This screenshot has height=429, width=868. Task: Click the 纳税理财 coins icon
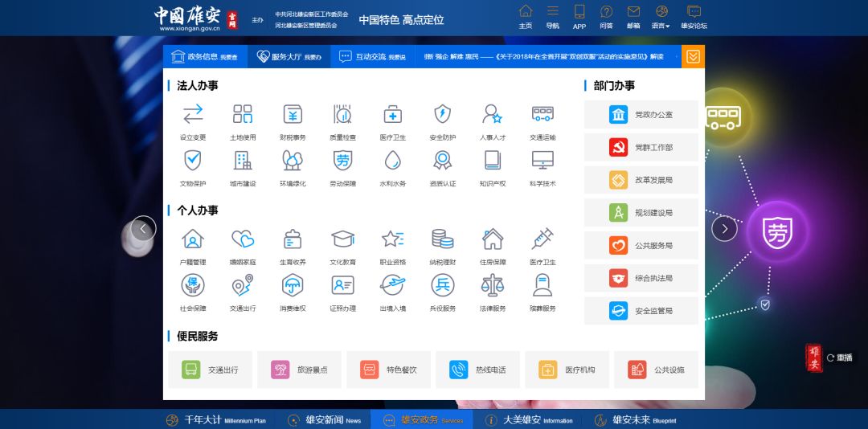pyautogui.click(x=442, y=239)
